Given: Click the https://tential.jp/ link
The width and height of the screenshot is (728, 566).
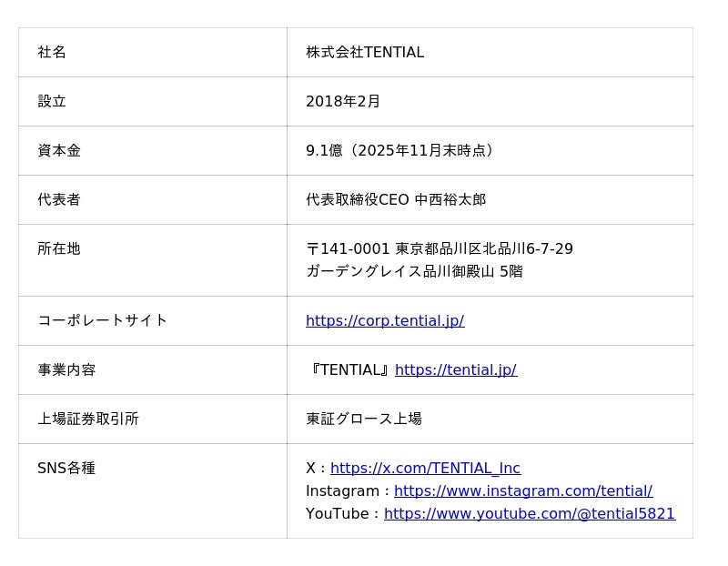Looking at the screenshot, I should [456, 370].
